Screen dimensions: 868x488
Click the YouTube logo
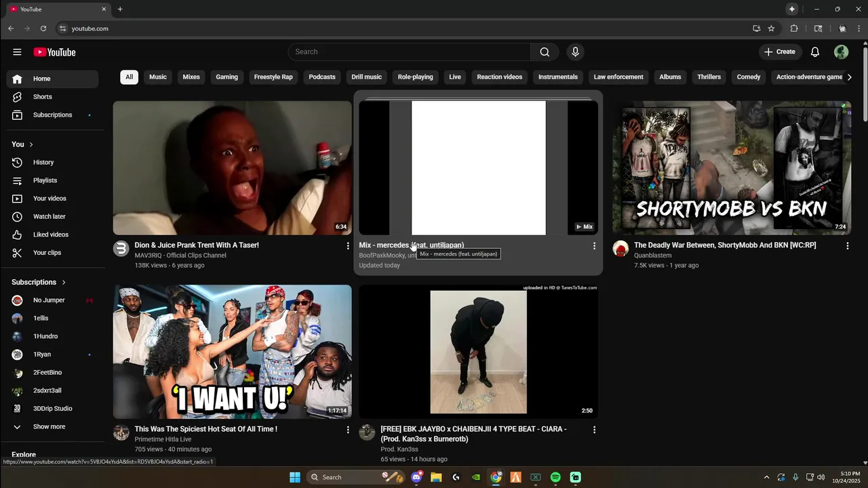click(54, 52)
